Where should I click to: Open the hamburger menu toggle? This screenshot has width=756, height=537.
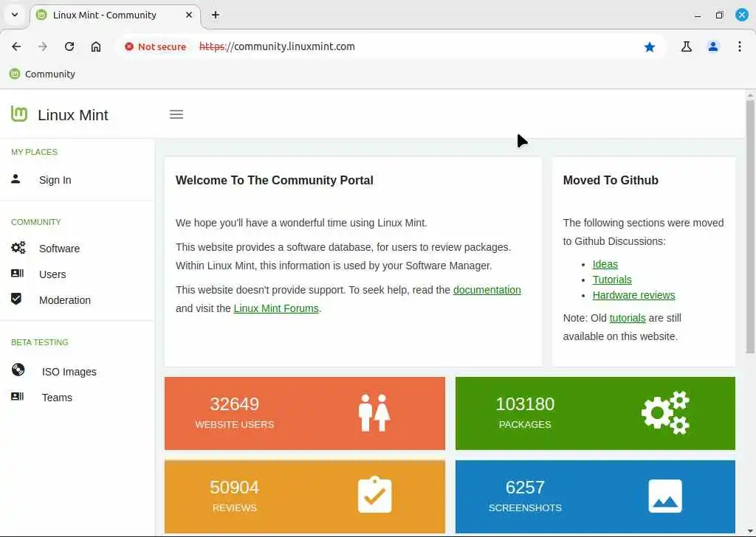click(x=176, y=114)
